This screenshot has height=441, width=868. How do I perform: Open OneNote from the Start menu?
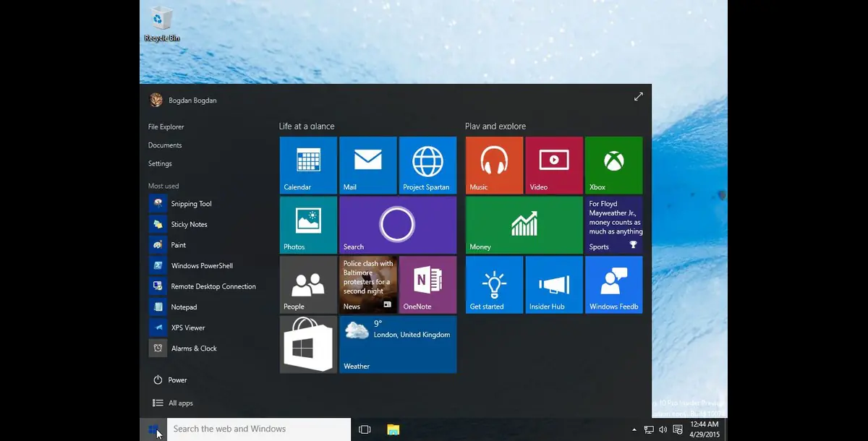pos(427,285)
